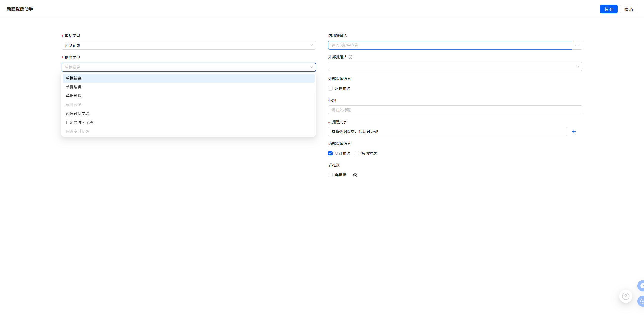
Task: Click the 取消 button
Action: click(x=628, y=9)
